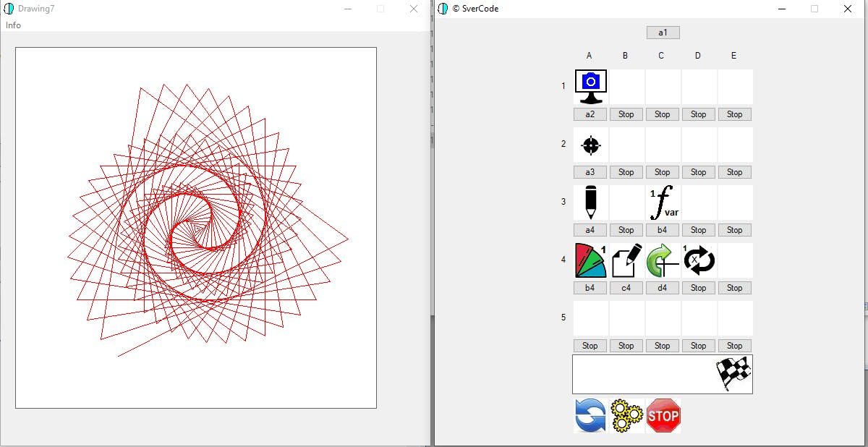This screenshot has height=447, width=868.
Task: Click the Stop button under cell B1
Action: coord(626,114)
